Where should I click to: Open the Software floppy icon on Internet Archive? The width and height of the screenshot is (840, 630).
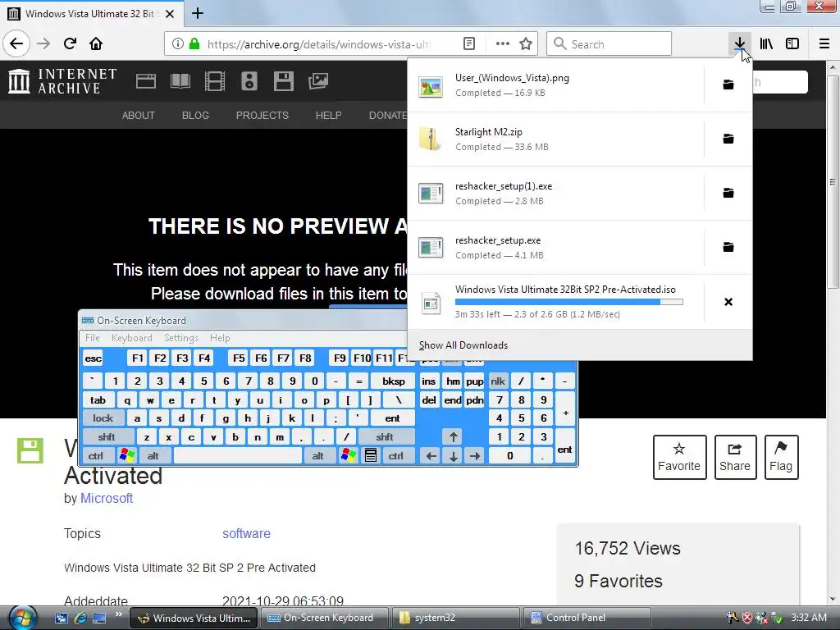[283, 81]
